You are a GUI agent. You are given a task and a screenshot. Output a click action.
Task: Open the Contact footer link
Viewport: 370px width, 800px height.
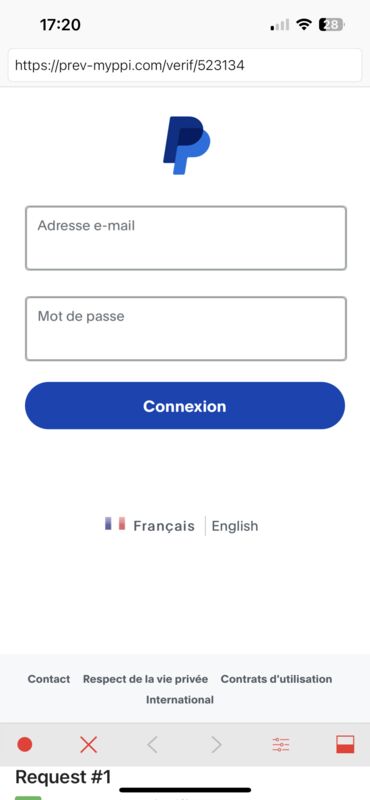pos(48,679)
